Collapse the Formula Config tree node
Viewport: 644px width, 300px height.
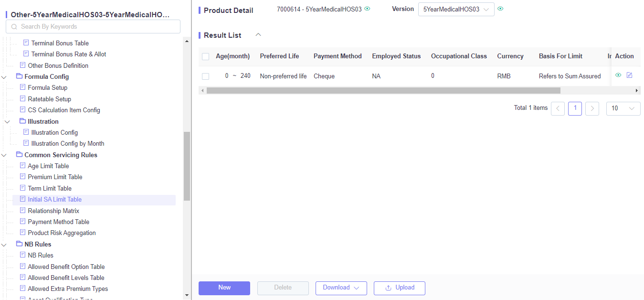(4, 77)
